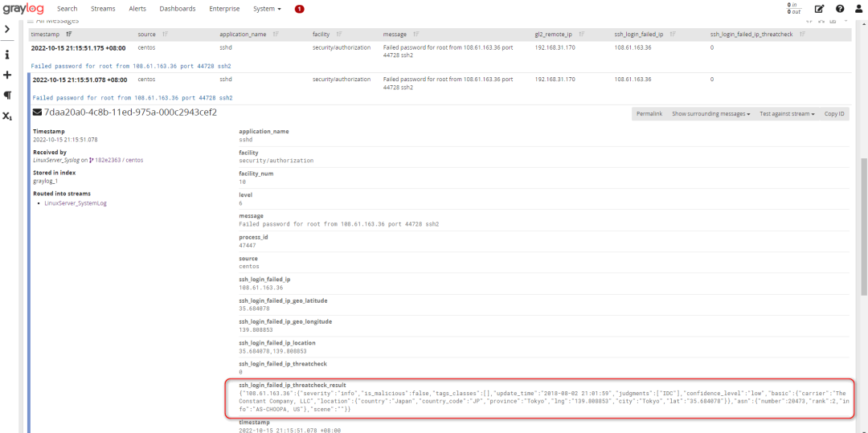The image size is (868, 433).
Task: Click the page vertical scrollbar thumb
Action: click(x=863, y=228)
